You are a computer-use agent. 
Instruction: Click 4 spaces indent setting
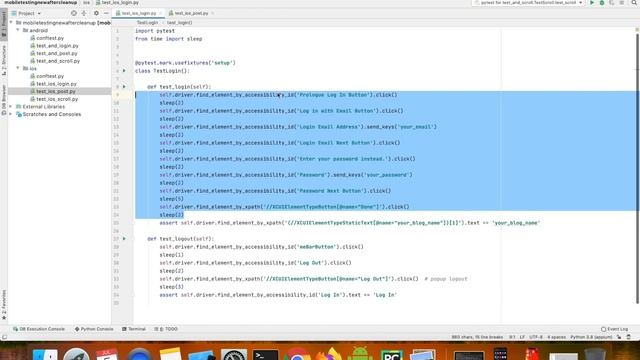click(556, 337)
